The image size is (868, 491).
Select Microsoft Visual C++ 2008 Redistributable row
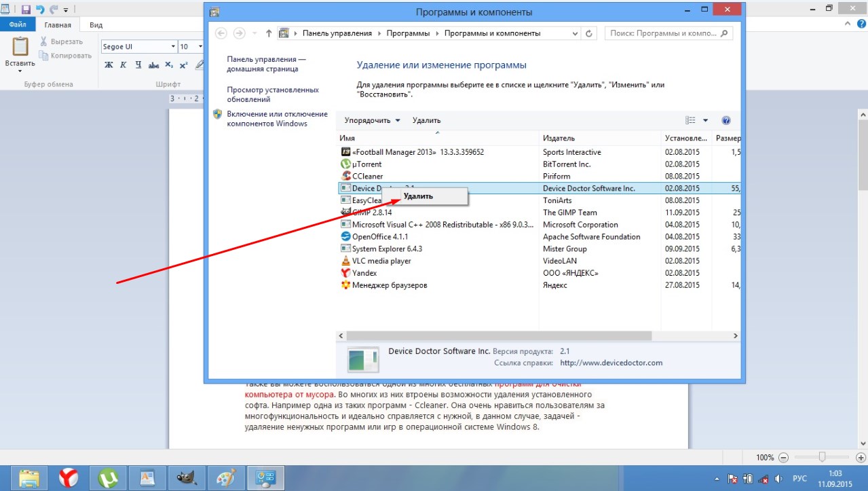538,225
